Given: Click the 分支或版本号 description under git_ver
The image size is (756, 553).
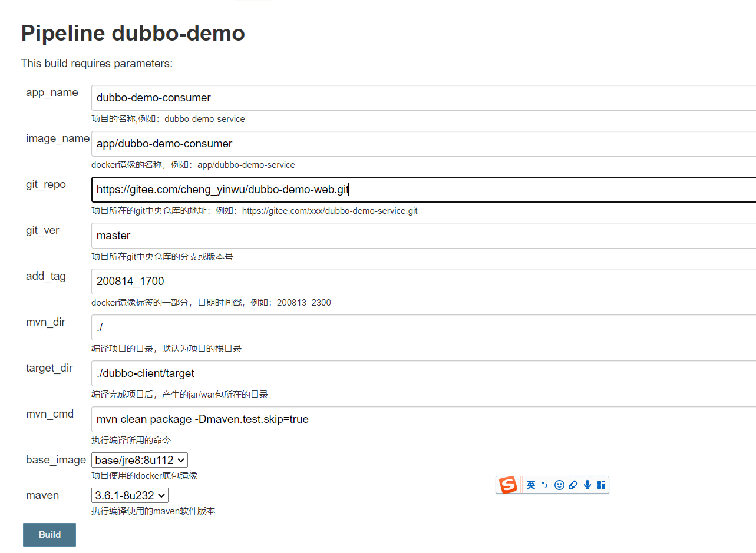Looking at the screenshot, I should tap(162, 257).
